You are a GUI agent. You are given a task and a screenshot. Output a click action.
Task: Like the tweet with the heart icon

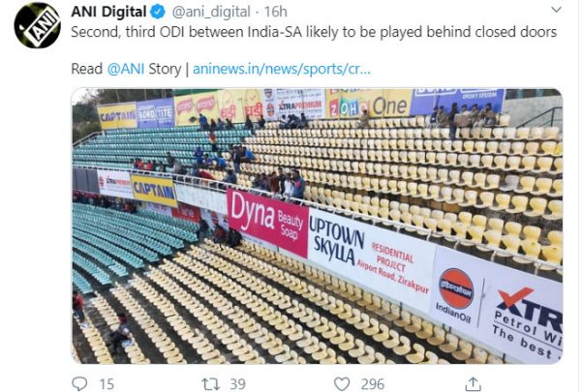[342, 384]
